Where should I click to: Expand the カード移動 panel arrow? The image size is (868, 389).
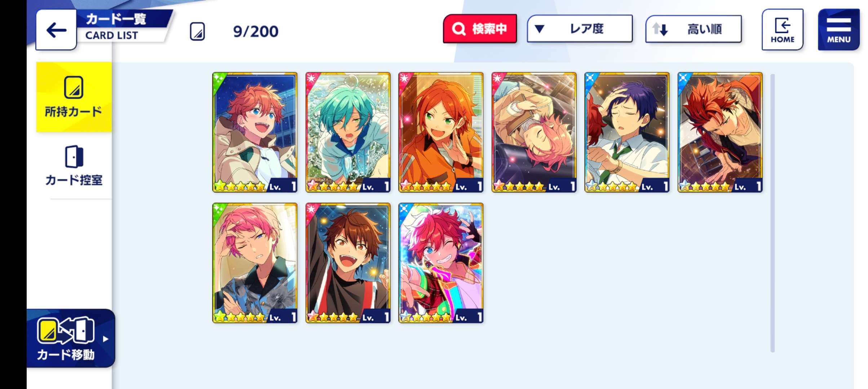pos(105,339)
